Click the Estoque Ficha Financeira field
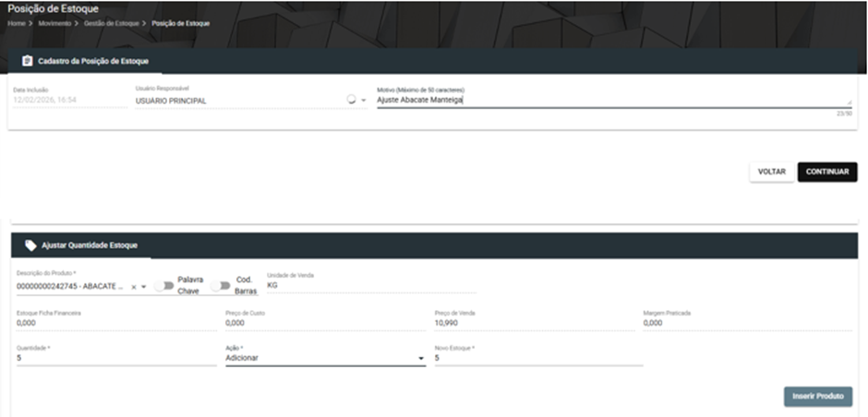Image resolution: width=868 pixels, height=417 pixels. point(116,322)
